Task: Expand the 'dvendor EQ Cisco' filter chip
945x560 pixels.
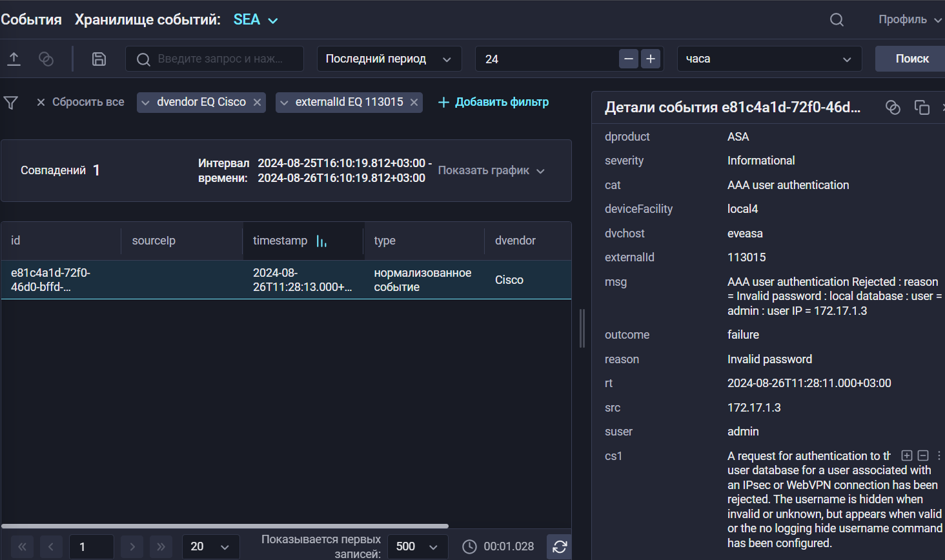Action: 145,102
